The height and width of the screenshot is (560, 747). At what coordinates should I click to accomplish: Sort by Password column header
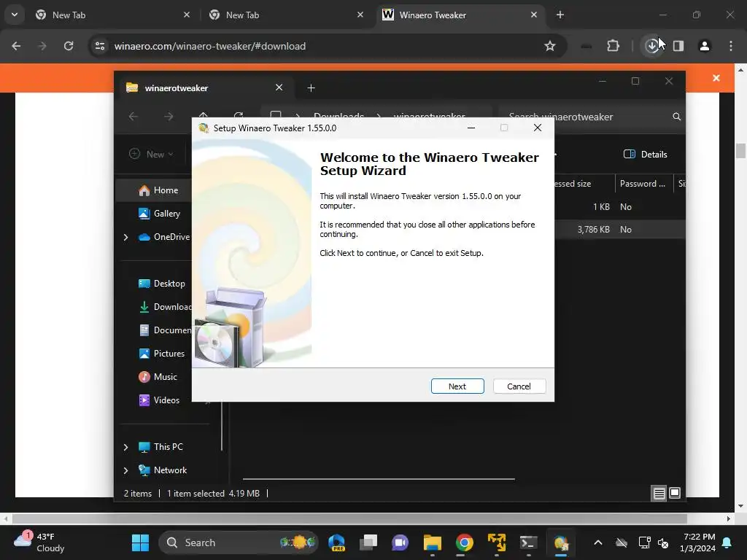(x=643, y=184)
